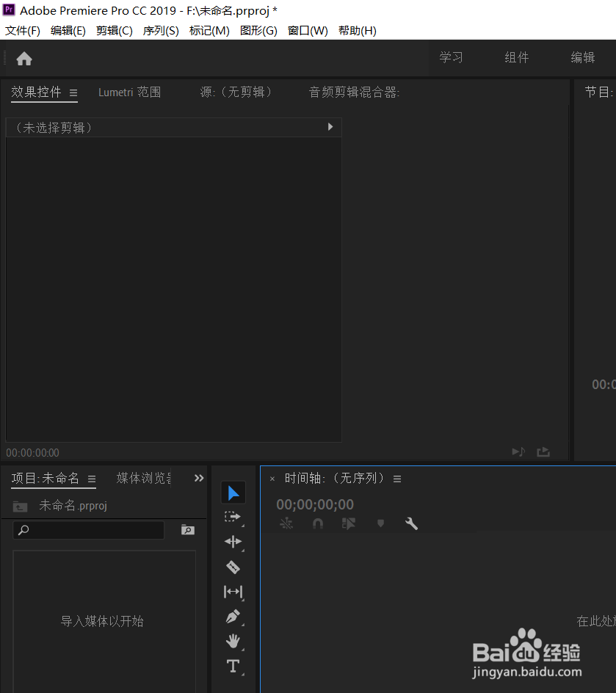The height and width of the screenshot is (693, 616).
Task: Select the Pen tool
Action: [233, 617]
